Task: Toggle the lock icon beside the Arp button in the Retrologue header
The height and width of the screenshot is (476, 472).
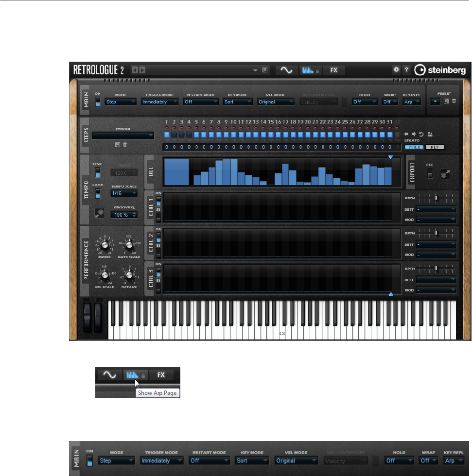Action: click(x=317, y=71)
